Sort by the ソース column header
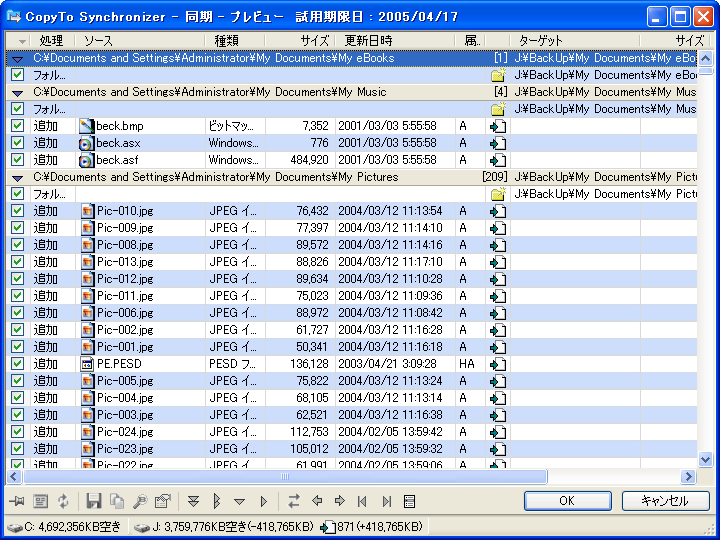Screen dimensions: 720x540 (140, 40)
